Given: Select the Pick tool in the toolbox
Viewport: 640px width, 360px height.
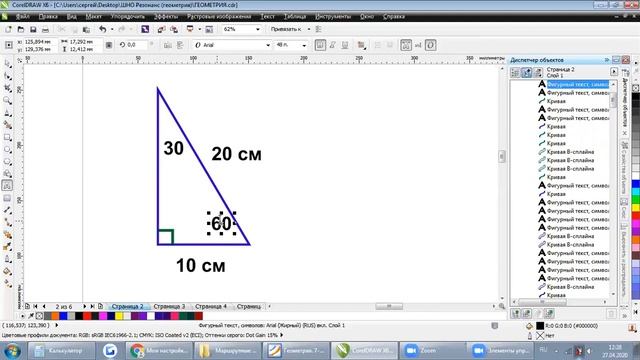Looking at the screenshot, I should click(x=7, y=64).
